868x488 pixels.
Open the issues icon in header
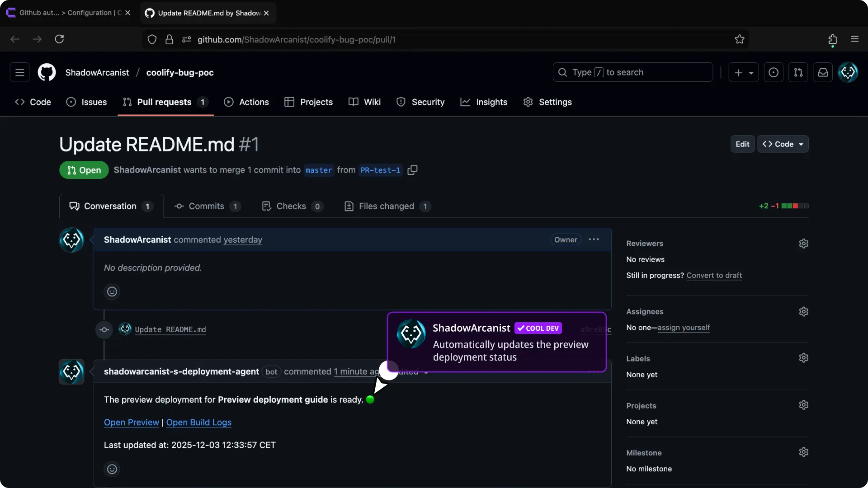(x=774, y=72)
